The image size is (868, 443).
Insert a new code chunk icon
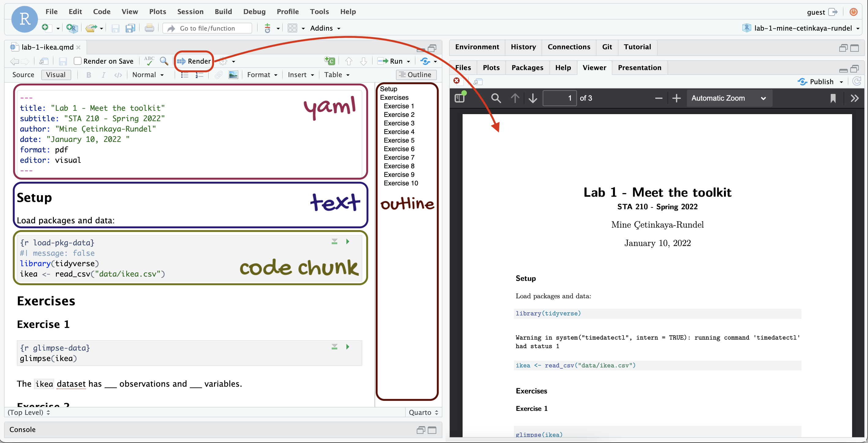329,61
